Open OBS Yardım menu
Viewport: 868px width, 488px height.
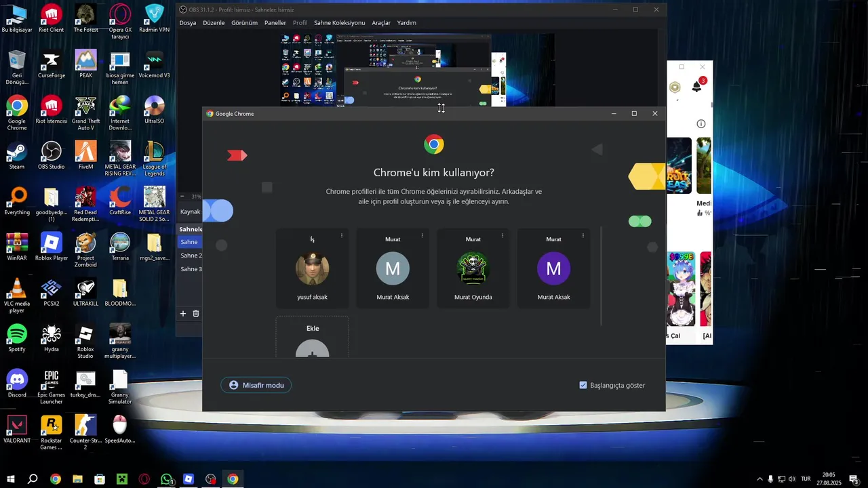(407, 23)
